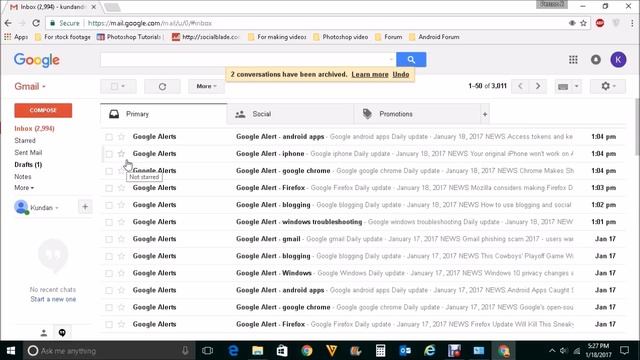
Task: Open the Notes label
Action: pos(23,177)
